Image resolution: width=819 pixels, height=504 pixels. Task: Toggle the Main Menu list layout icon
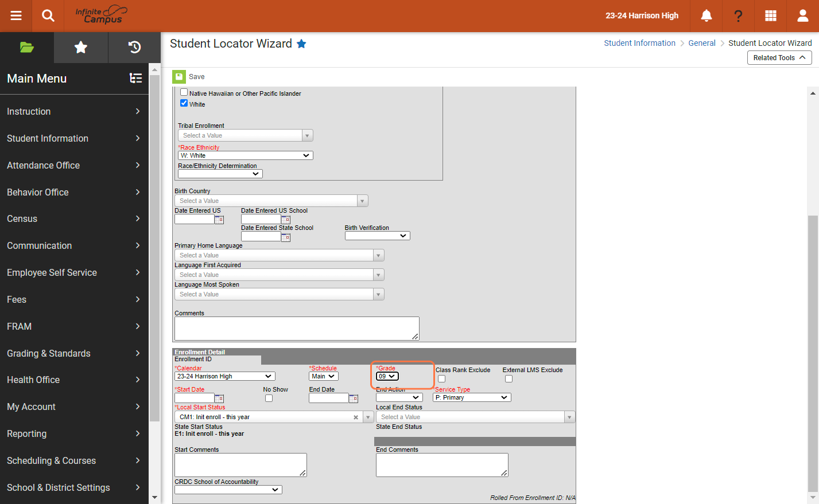click(136, 78)
